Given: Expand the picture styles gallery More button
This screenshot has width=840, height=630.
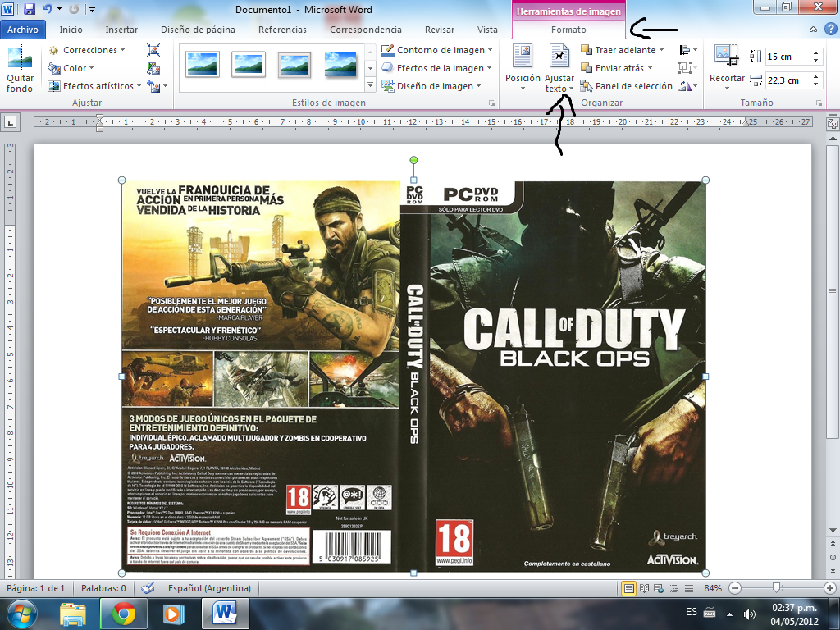Looking at the screenshot, I should (x=370, y=85).
